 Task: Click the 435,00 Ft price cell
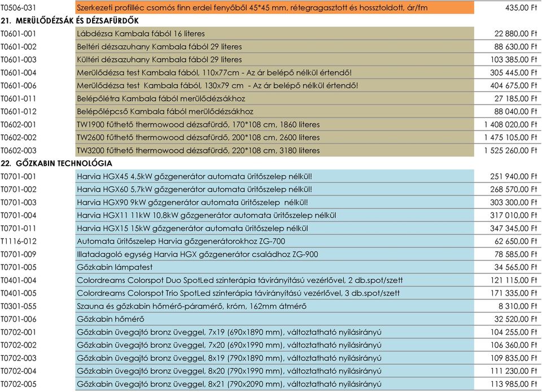pos(521,7)
